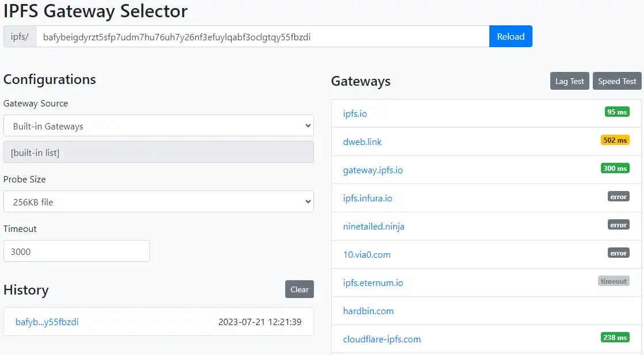Click the [built-in list] disabled field

(x=159, y=152)
